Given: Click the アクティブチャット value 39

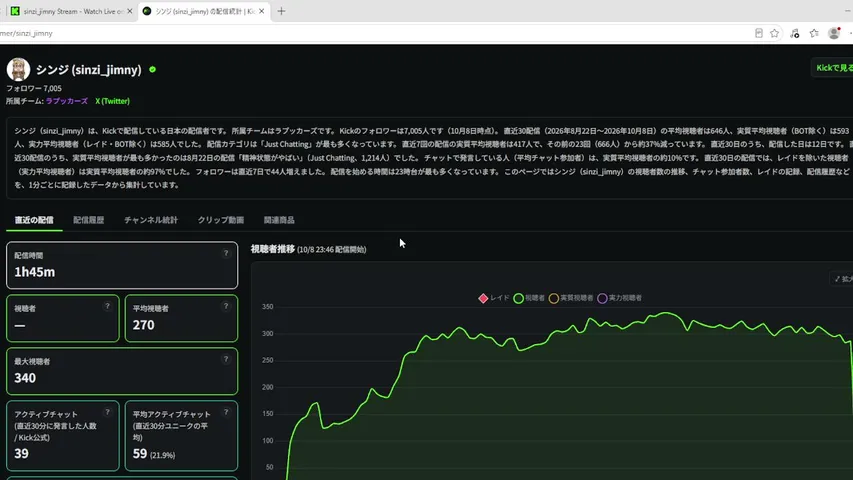Looking at the screenshot, I should pyautogui.click(x=21, y=454).
